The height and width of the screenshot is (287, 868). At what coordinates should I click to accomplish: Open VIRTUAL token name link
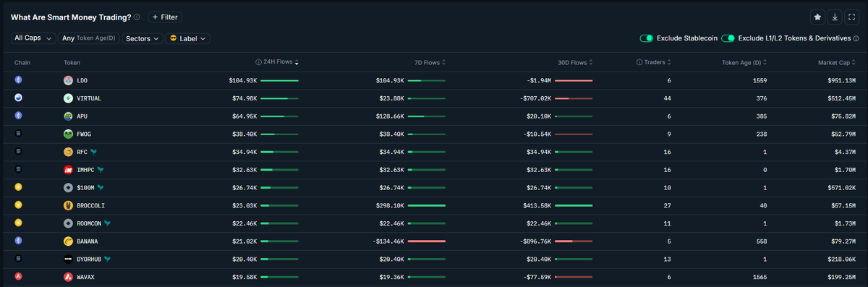tap(88, 98)
